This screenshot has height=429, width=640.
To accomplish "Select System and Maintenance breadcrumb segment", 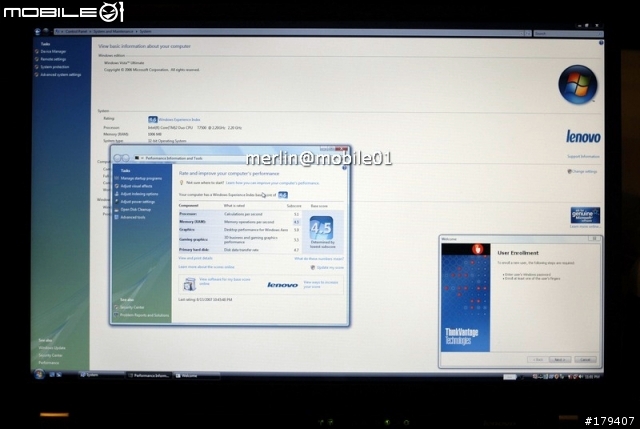I will [x=113, y=31].
